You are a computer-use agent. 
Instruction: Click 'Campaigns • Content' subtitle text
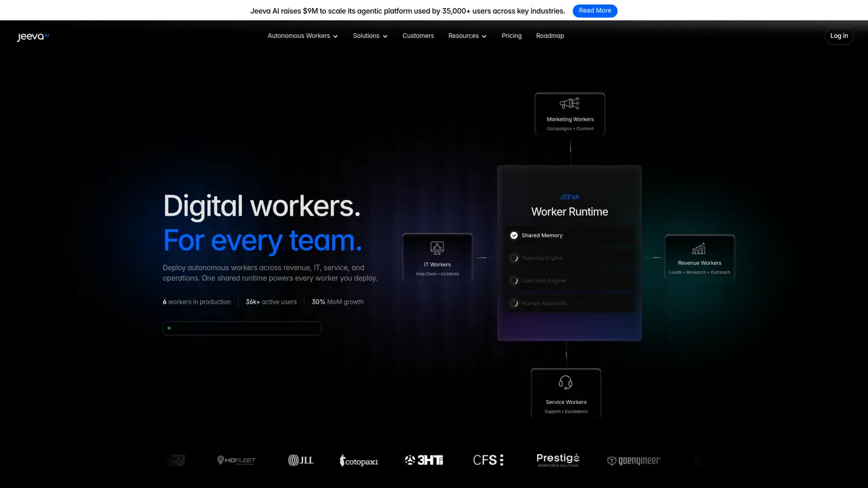570,129
